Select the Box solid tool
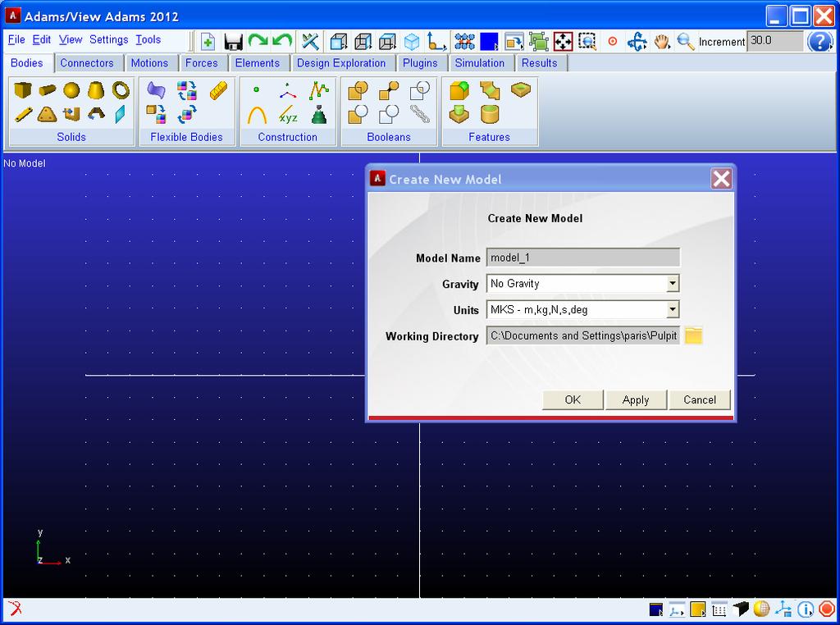The width and height of the screenshot is (840, 625). click(22, 90)
